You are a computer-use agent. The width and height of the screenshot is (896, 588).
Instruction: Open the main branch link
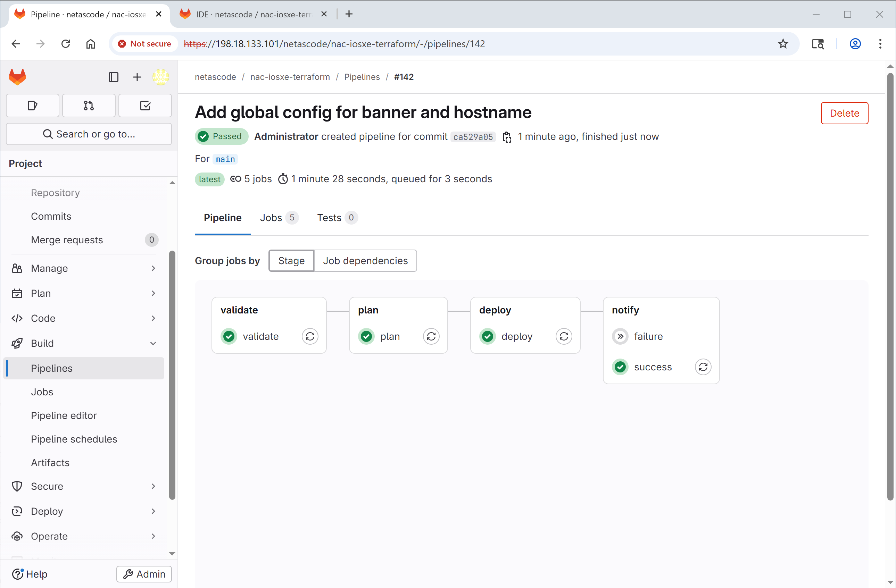tap(225, 159)
